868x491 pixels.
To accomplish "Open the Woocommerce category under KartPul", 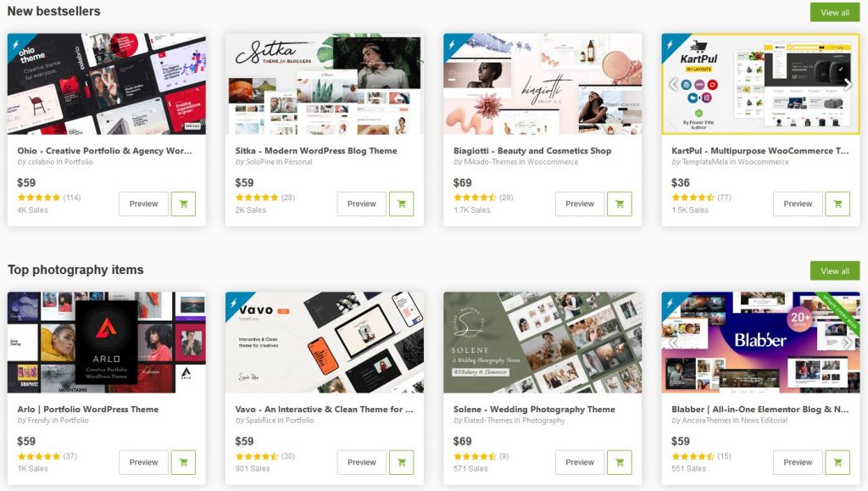I will coord(763,162).
